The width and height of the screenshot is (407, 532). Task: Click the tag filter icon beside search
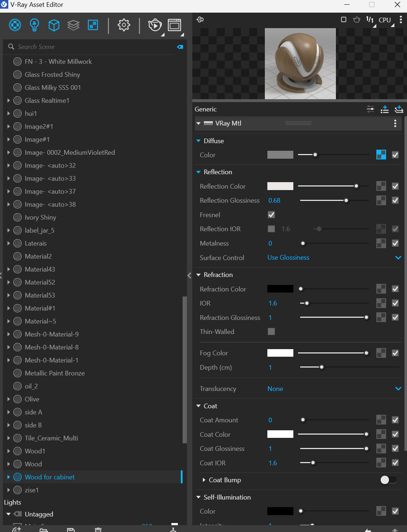point(180,47)
